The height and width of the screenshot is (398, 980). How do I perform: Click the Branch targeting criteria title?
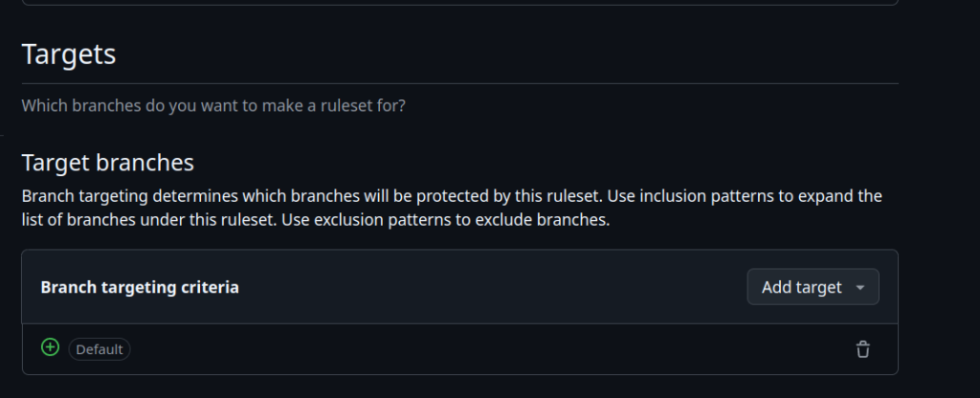tap(140, 287)
